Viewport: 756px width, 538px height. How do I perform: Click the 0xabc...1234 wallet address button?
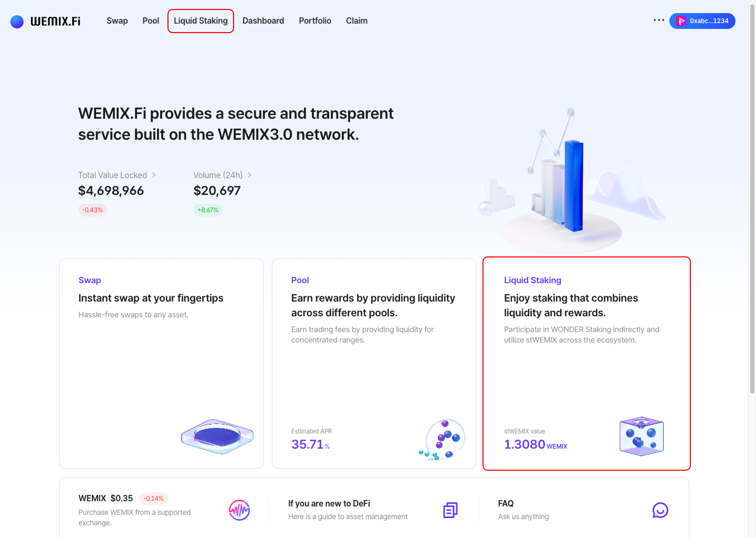708,21
